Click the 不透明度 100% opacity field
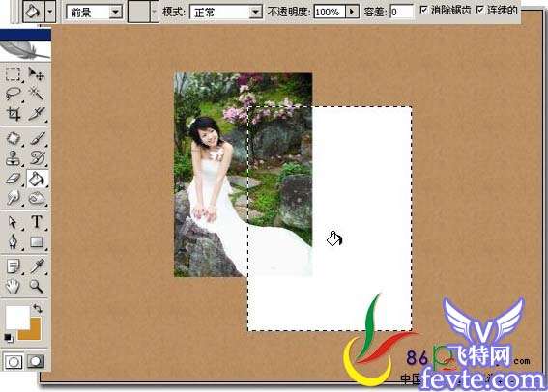This screenshot has width=548, height=392. (x=330, y=13)
